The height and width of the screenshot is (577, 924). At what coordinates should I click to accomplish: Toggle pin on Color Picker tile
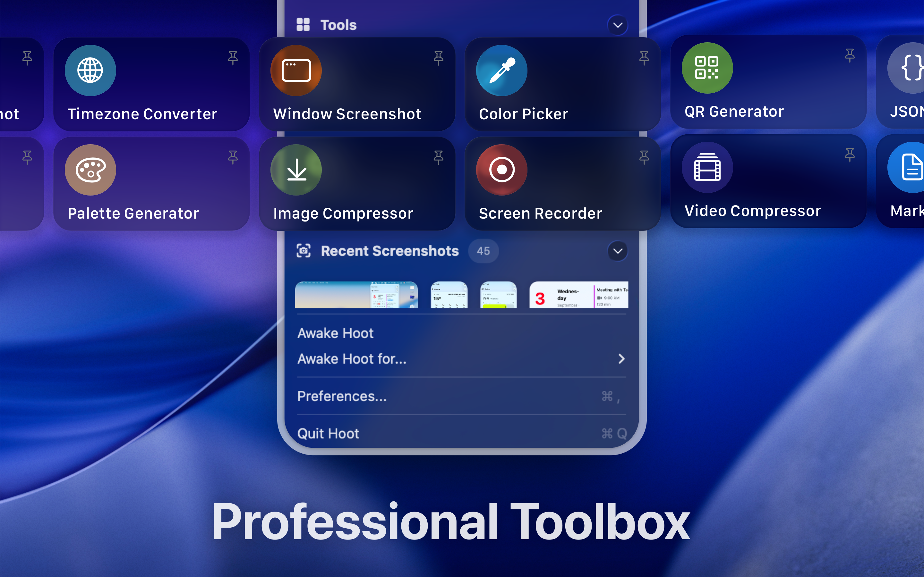coord(644,58)
